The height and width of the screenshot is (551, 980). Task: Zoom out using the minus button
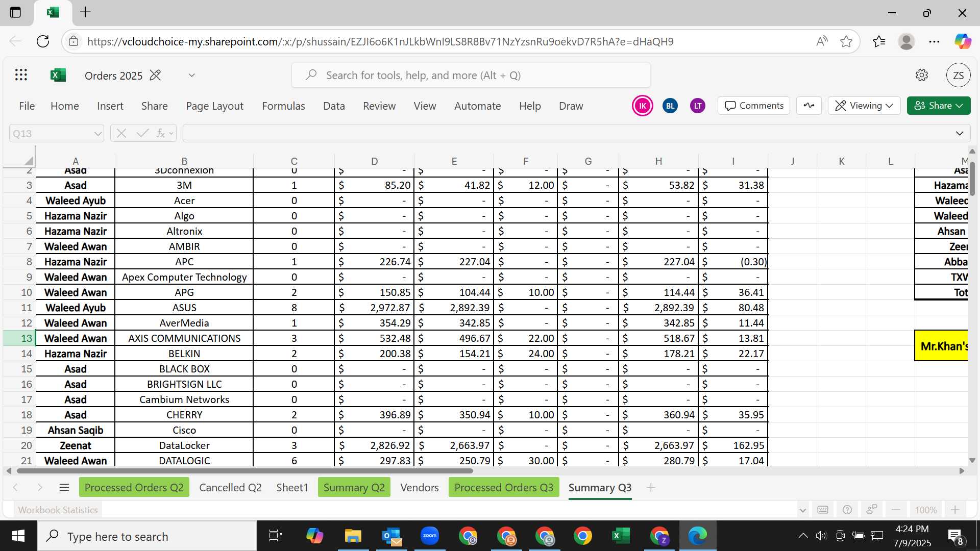click(x=896, y=510)
